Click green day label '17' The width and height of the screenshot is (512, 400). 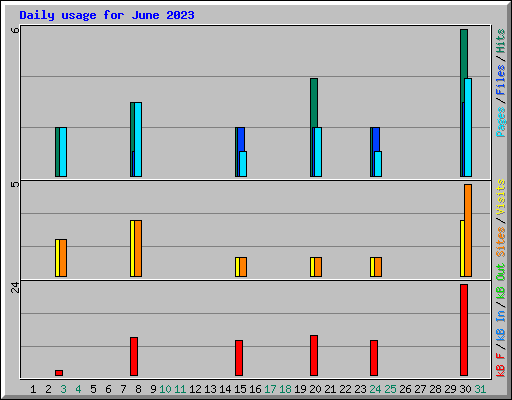coord(270,389)
